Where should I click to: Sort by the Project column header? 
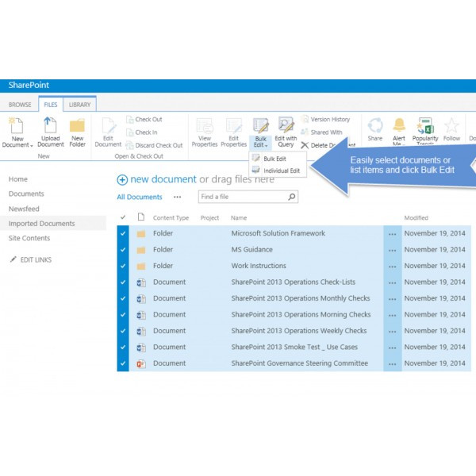pos(209,217)
